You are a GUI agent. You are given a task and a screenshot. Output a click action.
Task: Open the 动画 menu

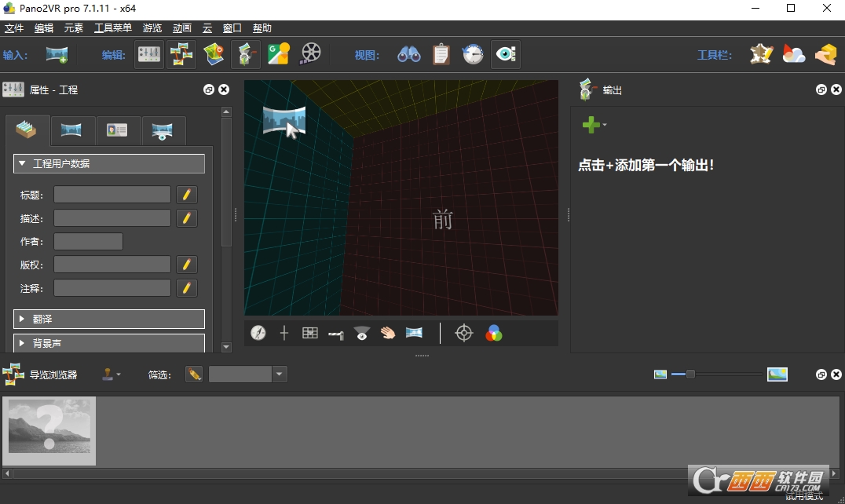[x=182, y=28]
